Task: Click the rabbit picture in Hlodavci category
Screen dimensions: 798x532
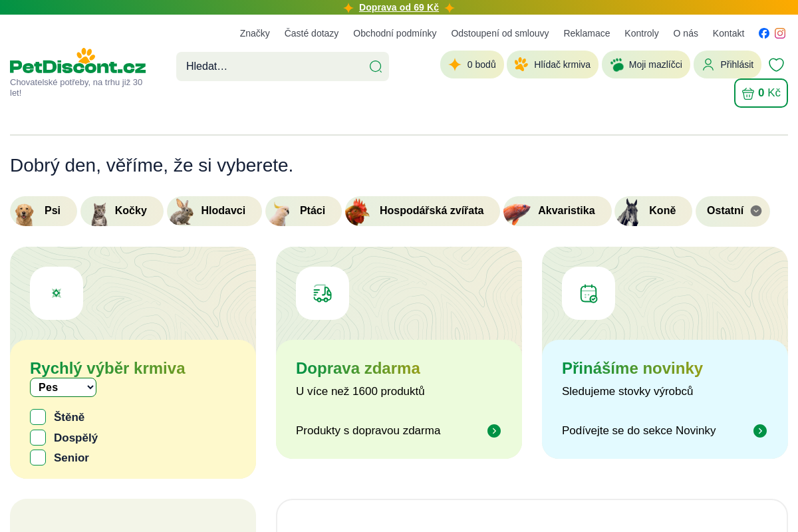Action: [x=182, y=212]
